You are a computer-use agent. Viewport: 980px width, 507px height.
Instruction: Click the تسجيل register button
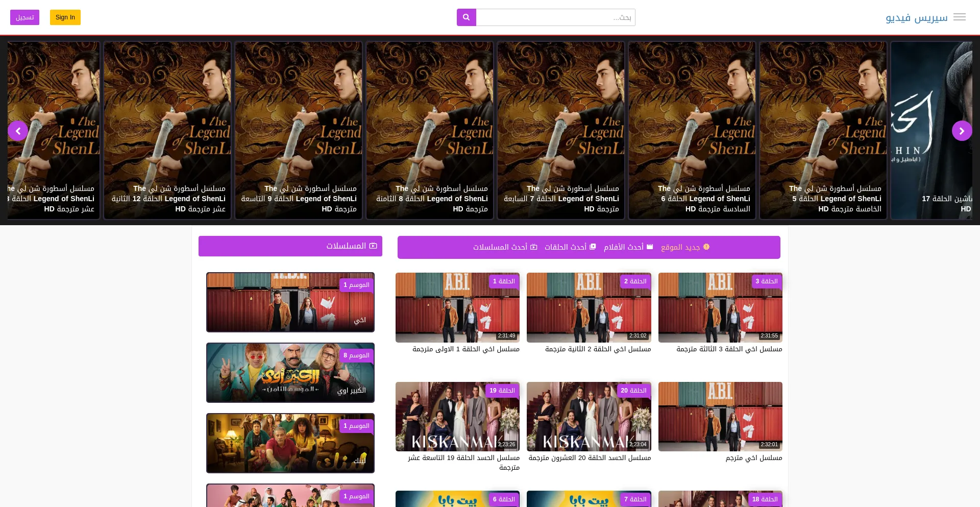click(x=24, y=17)
